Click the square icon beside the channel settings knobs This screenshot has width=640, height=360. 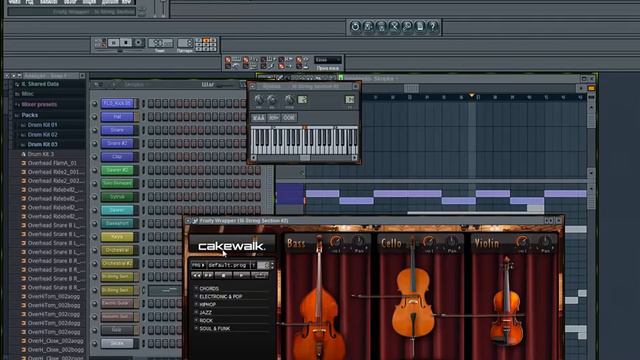tap(302, 100)
